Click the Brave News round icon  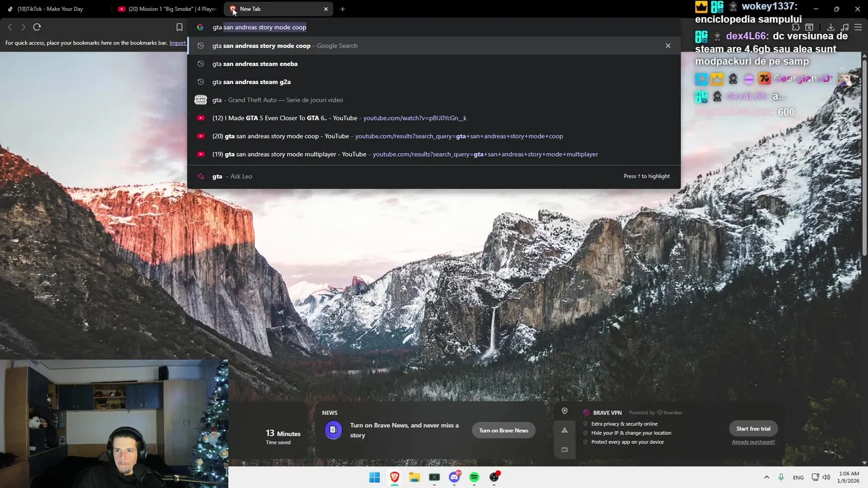tap(333, 430)
